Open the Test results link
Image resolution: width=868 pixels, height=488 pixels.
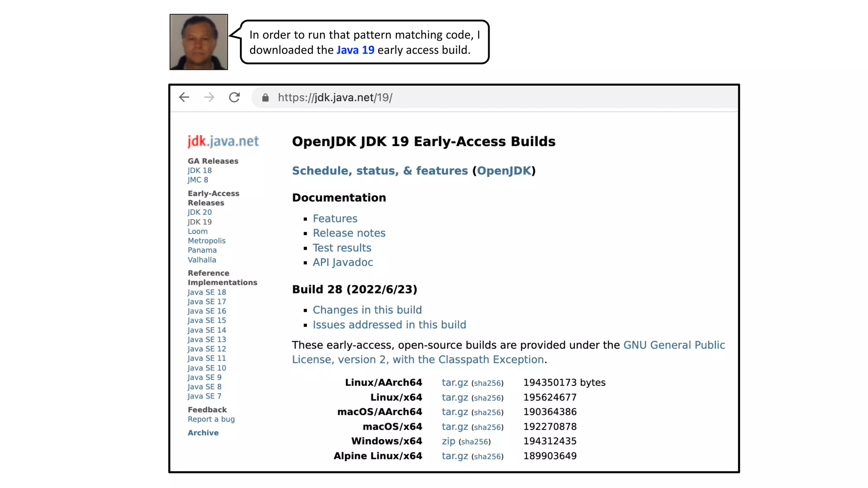tap(342, 248)
